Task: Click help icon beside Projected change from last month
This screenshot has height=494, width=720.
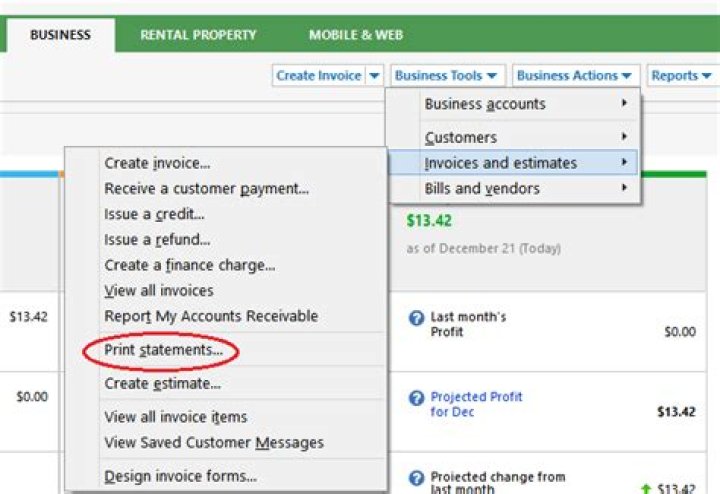Action: (x=416, y=478)
